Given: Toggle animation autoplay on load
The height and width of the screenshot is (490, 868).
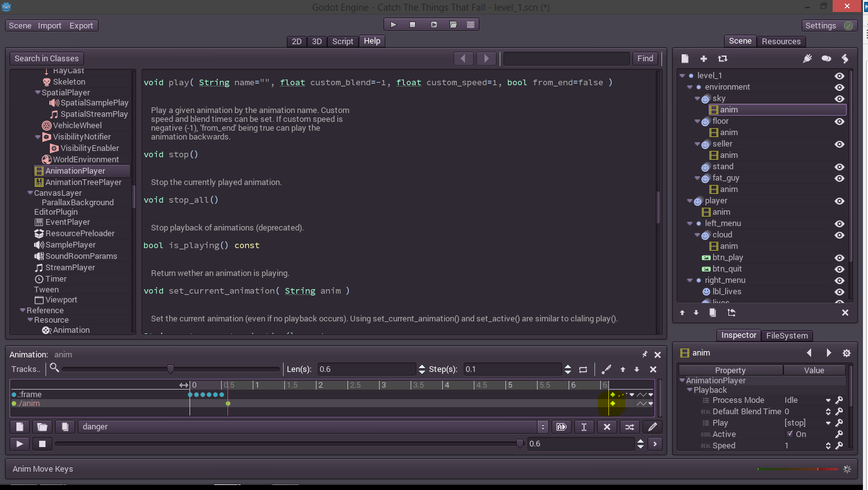Looking at the screenshot, I should click(x=561, y=427).
